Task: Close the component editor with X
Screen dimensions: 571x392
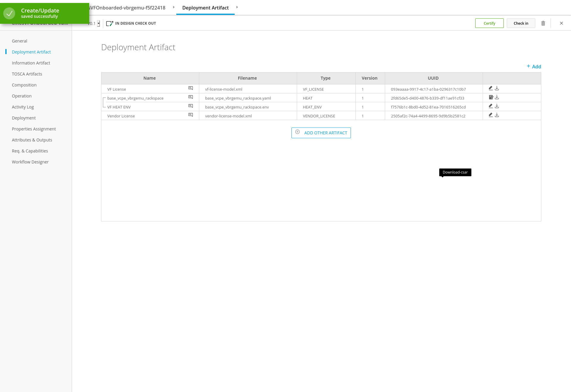Action: click(561, 23)
